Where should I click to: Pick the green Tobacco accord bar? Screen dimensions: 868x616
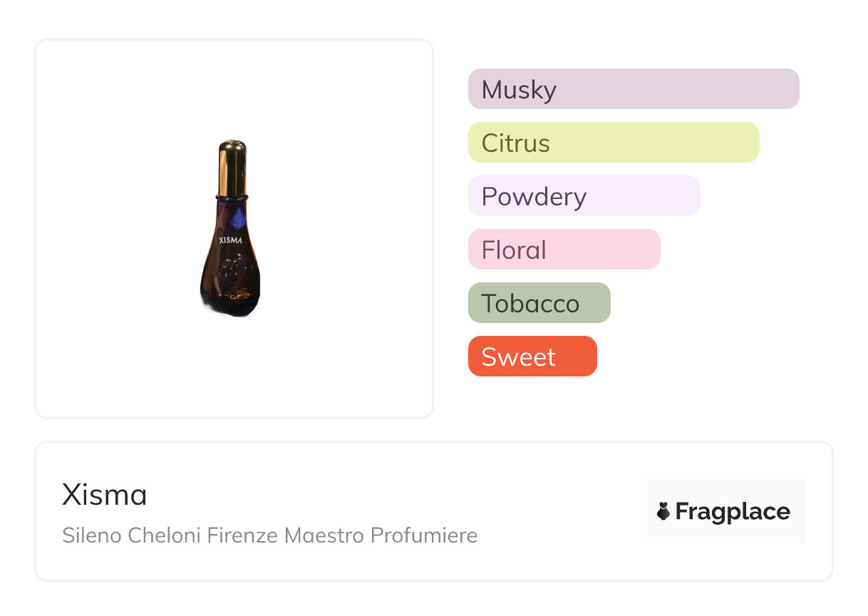[539, 303]
